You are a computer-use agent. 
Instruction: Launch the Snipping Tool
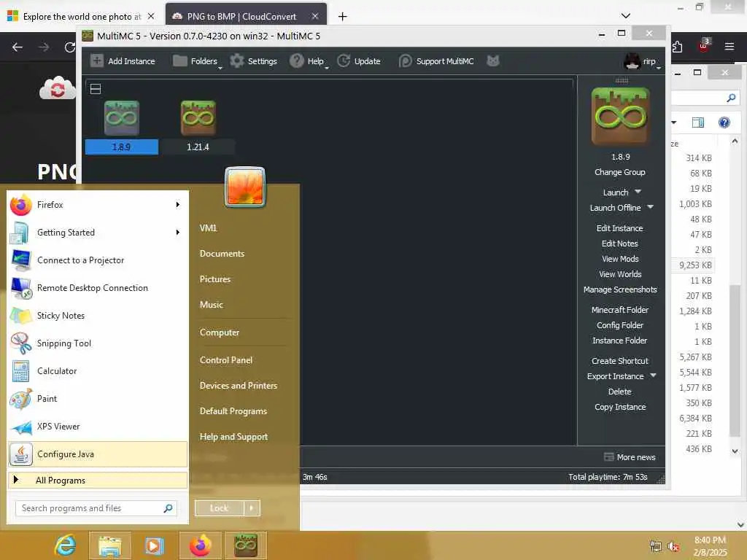tap(97, 343)
